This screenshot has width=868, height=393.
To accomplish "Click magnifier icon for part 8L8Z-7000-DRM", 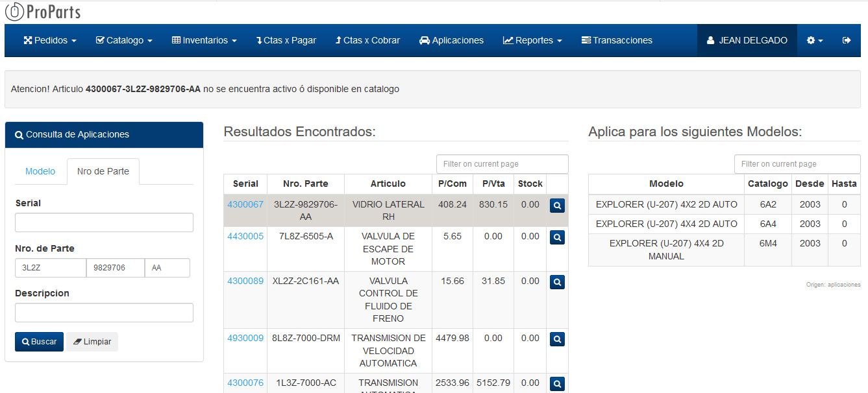I will [x=557, y=339].
